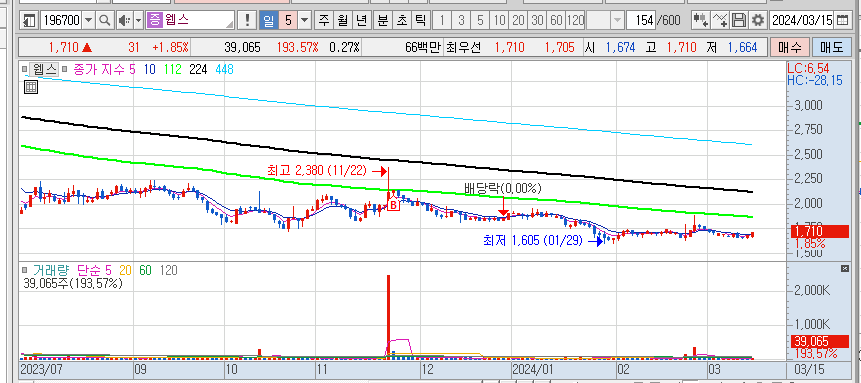Click the 최저 1,605 (01/29) label
The image size is (861, 383).
tap(532, 240)
